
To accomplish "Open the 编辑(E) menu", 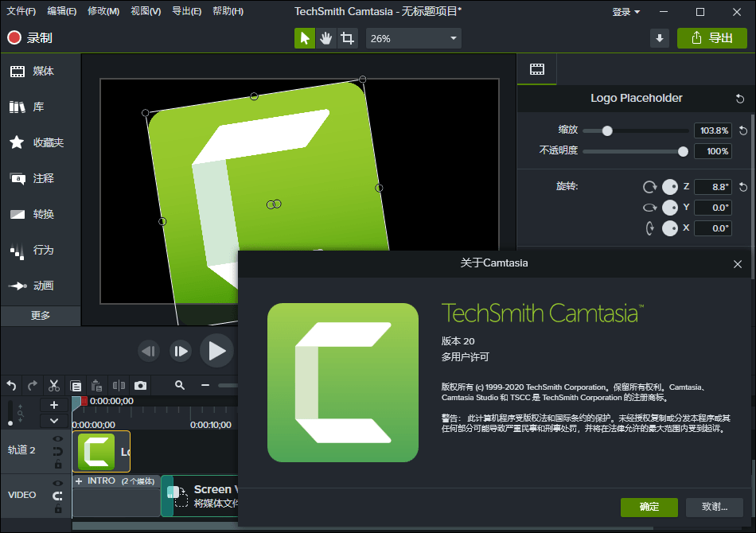I will point(62,11).
